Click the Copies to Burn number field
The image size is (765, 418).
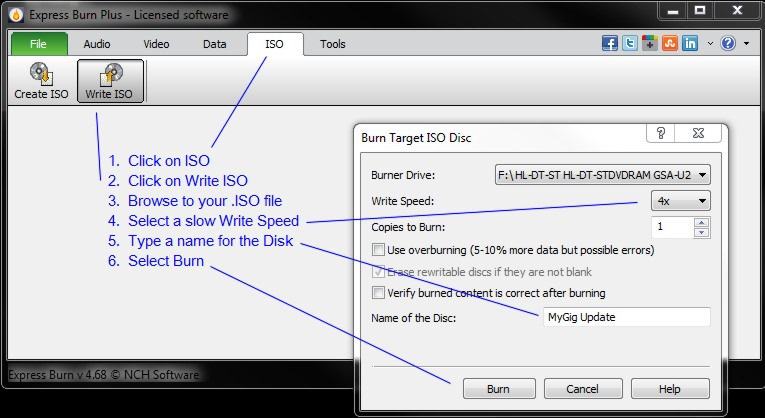click(x=672, y=227)
